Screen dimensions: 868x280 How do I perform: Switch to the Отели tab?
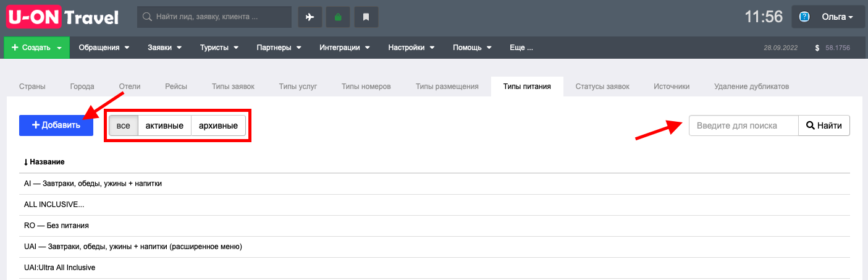[130, 87]
